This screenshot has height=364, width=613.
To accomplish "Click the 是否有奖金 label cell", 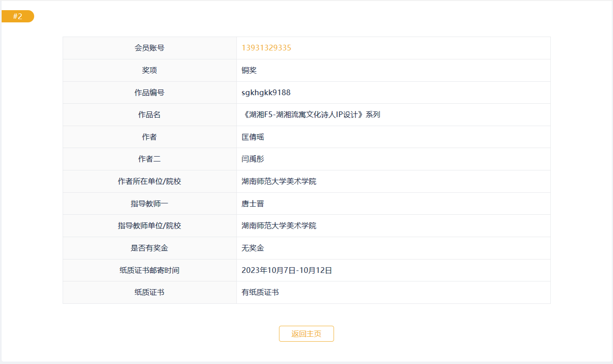I will [149, 248].
